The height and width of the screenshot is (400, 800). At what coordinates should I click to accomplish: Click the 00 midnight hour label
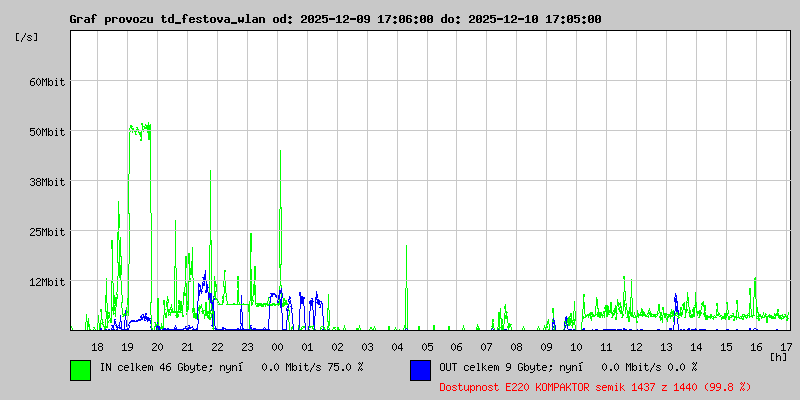277,346
